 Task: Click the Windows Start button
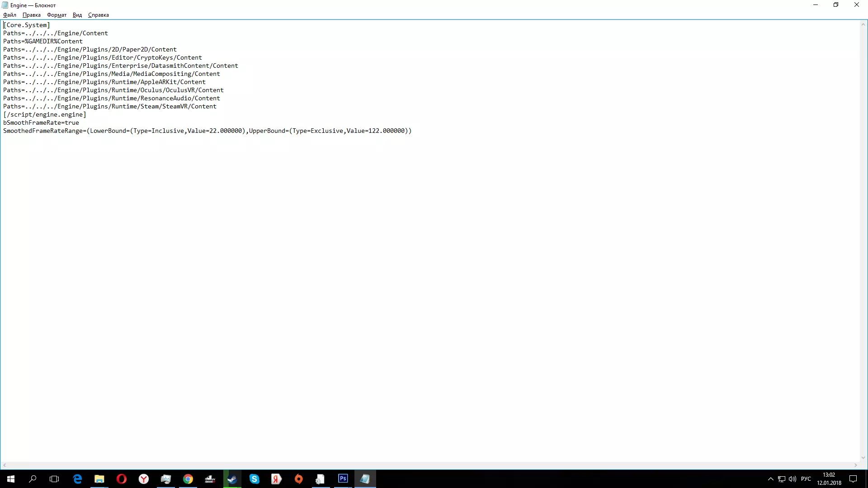(11, 479)
